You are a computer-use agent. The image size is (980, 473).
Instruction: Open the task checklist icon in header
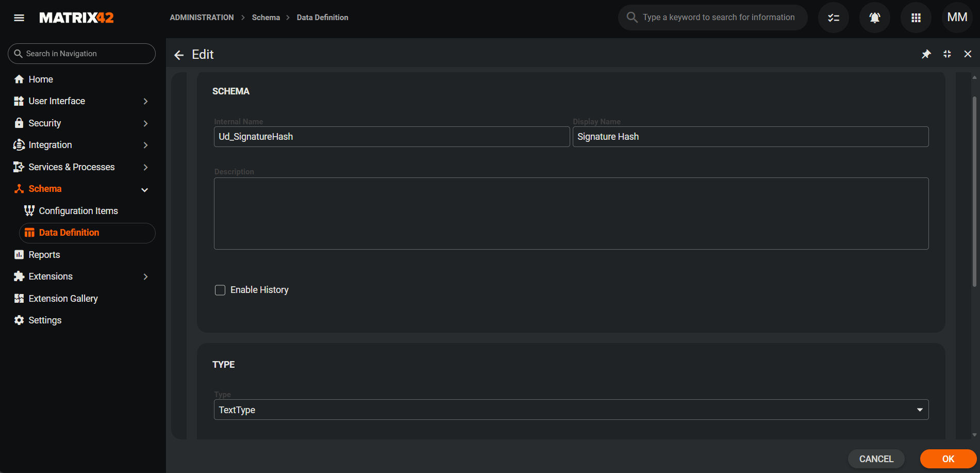pyautogui.click(x=833, y=18)
